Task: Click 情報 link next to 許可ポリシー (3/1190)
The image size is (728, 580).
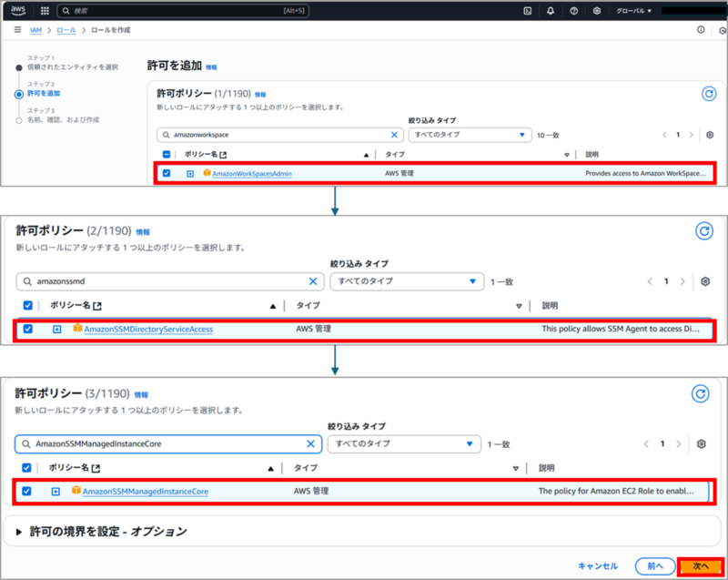Action: [x=141, y=395]
